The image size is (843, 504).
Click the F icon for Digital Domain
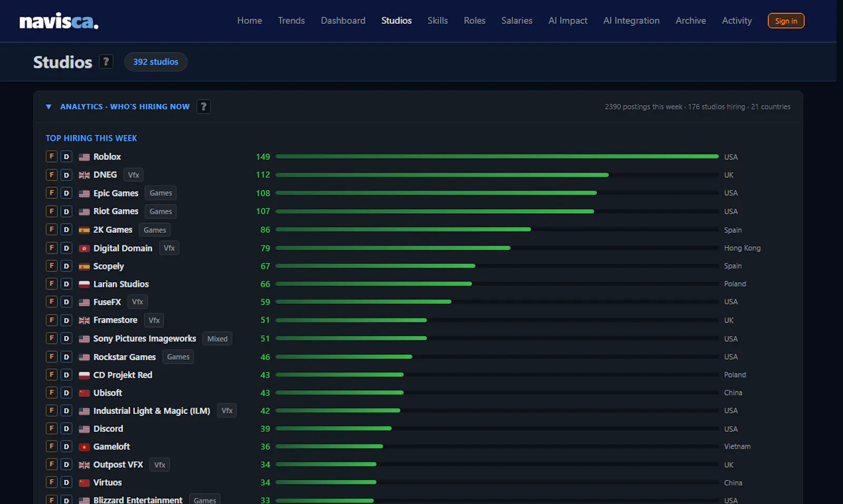point(52,248)
